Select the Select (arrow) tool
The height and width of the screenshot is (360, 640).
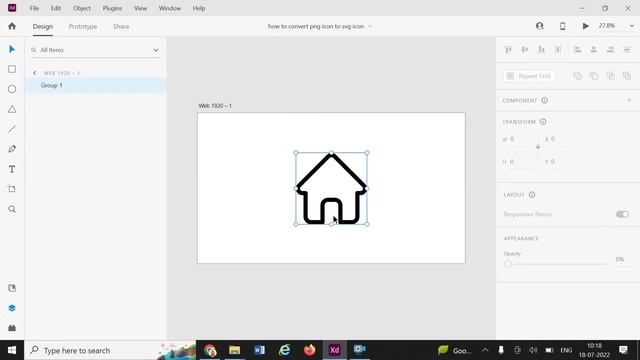point(12,49)
